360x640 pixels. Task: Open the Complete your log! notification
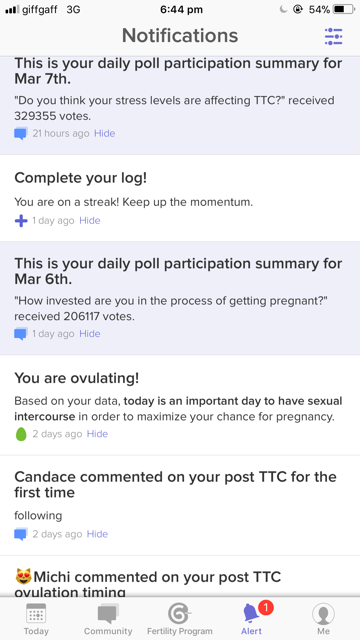pos(180,198)
